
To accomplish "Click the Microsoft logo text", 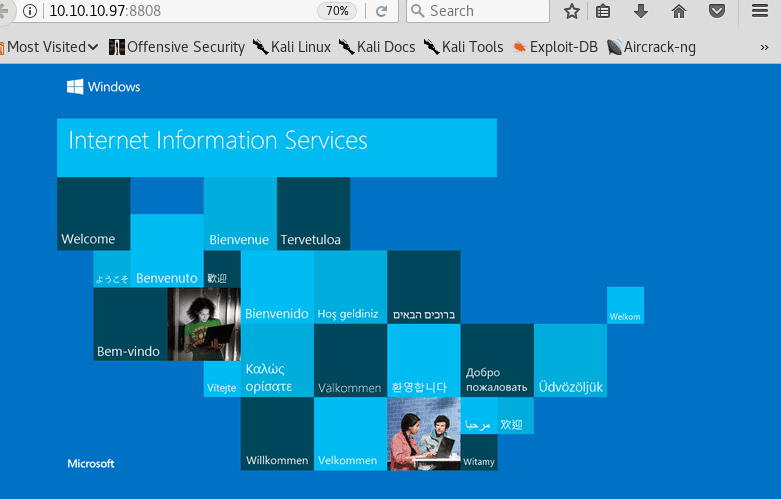I will click(x=91, y=464).
